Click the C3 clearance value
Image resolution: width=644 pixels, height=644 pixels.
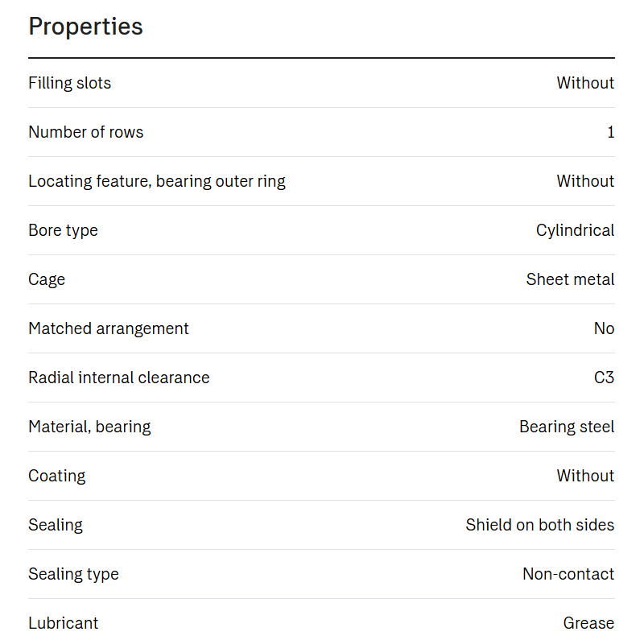(x=605, y=378)
